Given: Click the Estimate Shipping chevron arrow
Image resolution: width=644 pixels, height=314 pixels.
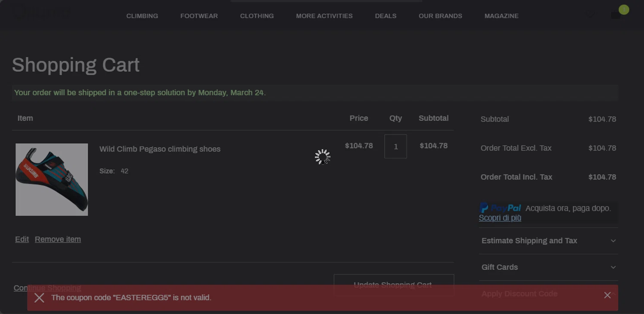Looking at the screenshot, I should point(613,241).
